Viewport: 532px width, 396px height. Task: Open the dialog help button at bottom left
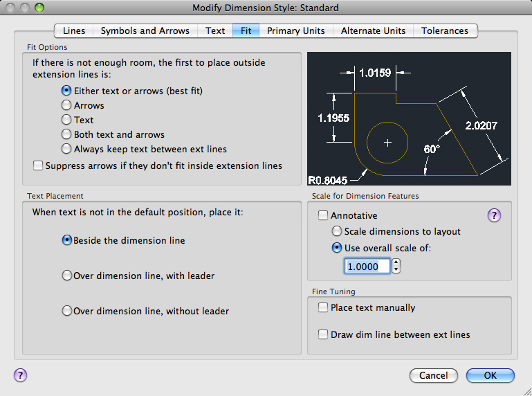tap(20, 375)
